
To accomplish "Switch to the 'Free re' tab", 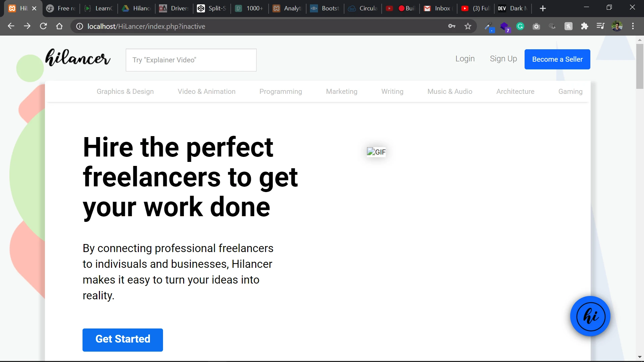I will (61, 8).
